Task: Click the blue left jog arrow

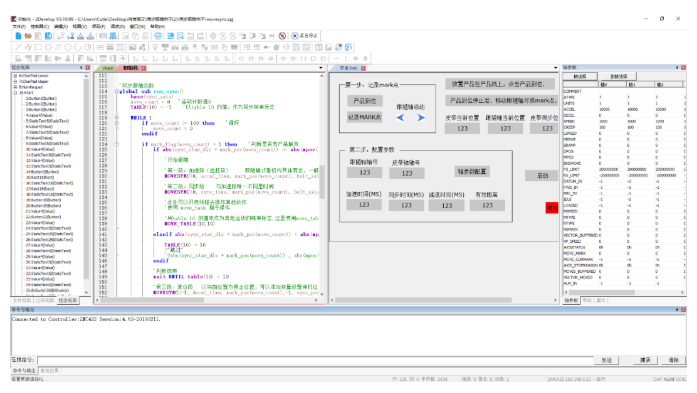Action: [x=401, y=118]
